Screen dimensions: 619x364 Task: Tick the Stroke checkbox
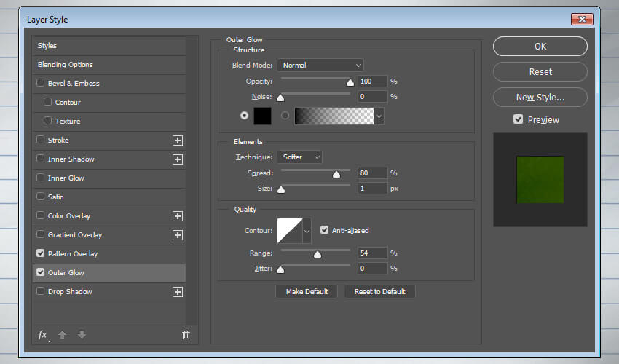point(40,140)
